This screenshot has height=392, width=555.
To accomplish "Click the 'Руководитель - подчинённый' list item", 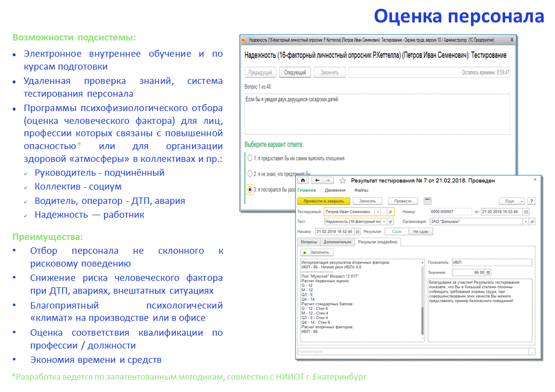I will coord(99,173).
